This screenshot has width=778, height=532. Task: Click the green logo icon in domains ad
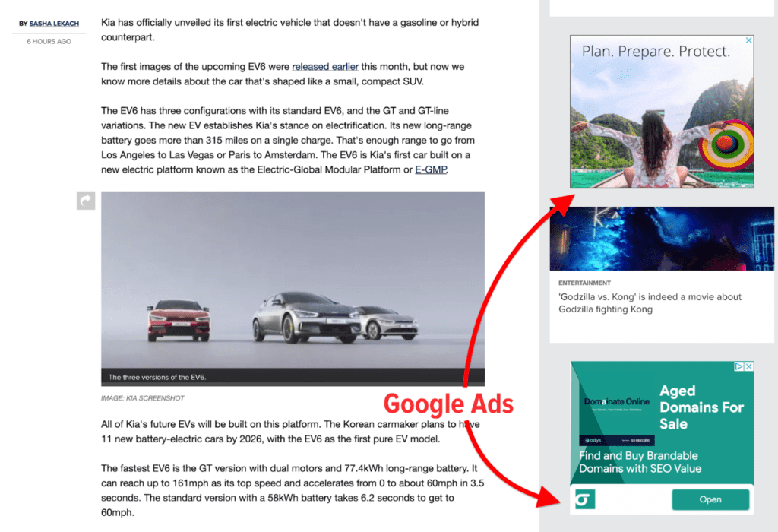point(585,499)
